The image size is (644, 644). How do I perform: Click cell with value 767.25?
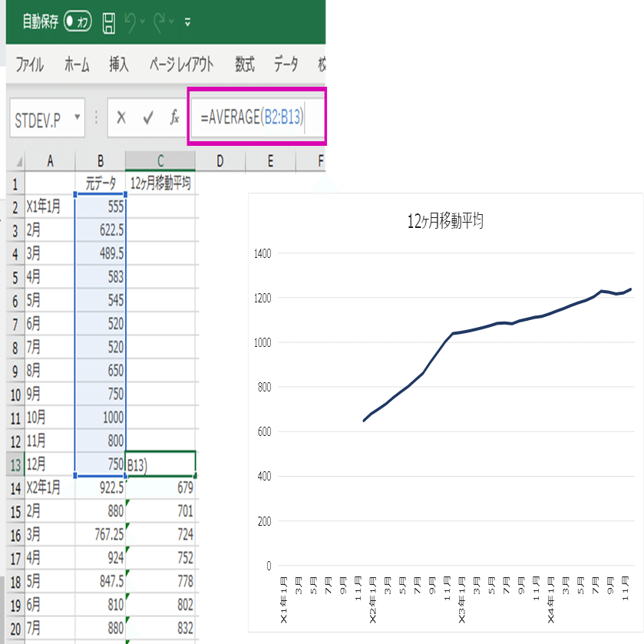tap(101, 534)
